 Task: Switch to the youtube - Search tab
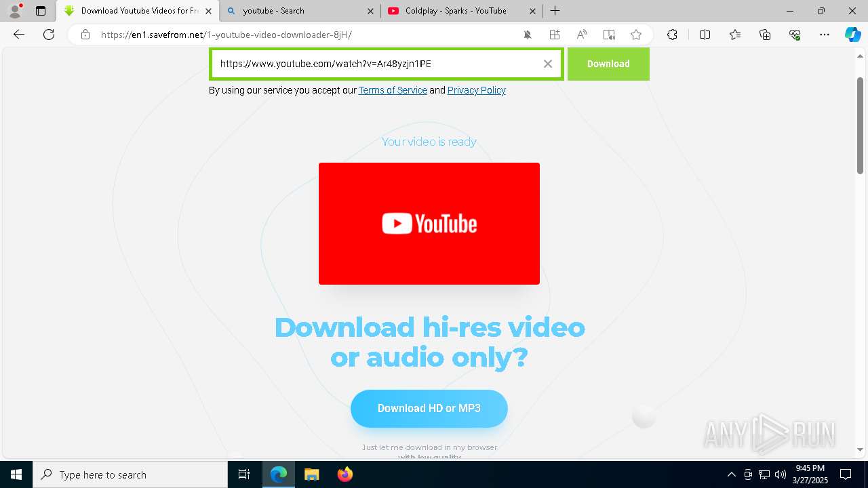point(300,11)
